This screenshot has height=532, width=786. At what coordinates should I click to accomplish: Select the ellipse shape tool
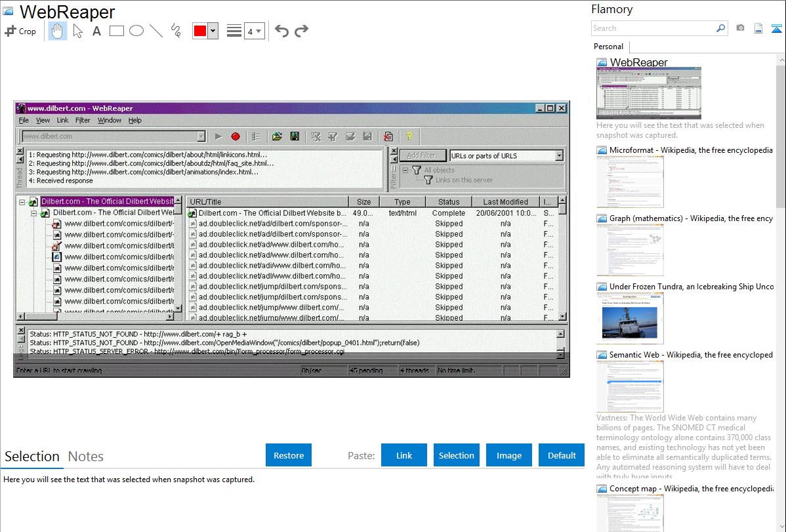coord(136,31)
